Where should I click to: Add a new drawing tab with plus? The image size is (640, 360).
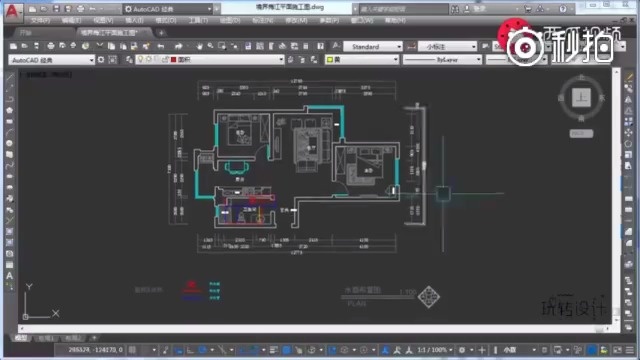(162, 33)
